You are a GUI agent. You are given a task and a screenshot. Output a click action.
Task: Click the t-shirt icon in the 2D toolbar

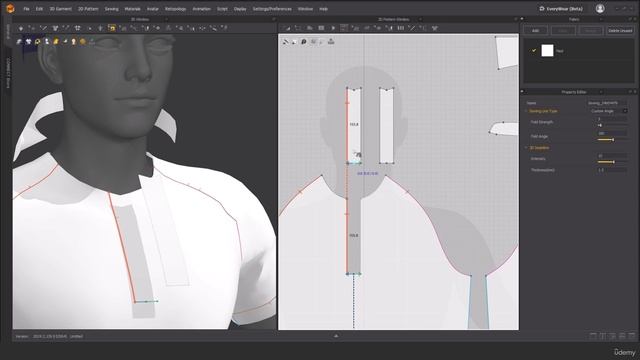[435, 28]
